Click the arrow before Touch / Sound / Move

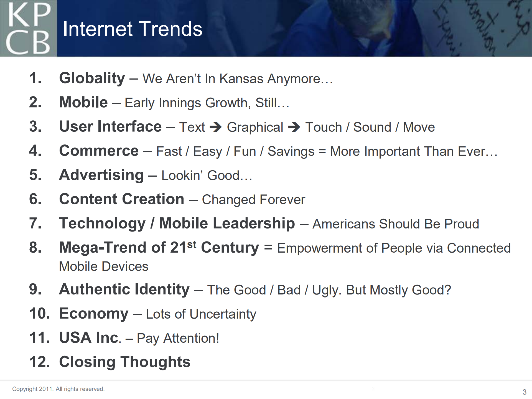pyautogui.click(x=294, y=127)
